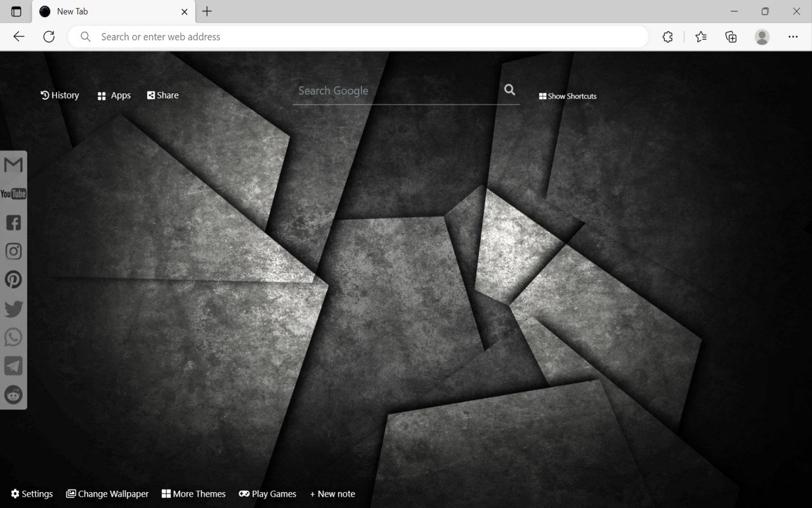Viewport: 812px width, 508px height.
Task: Refresh the page
Action: click(x=49, y=37)
